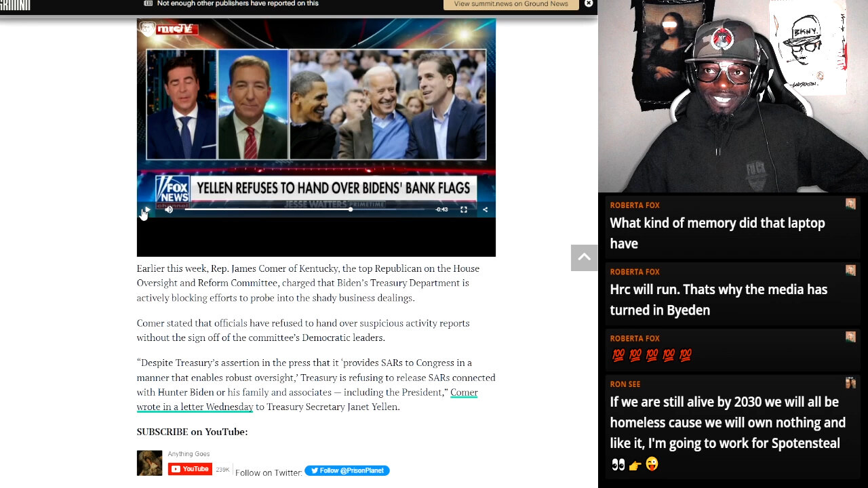Click the YouTube subscribe button
The height and width of the screenshot is (488, 868).
click(x=190, y=469)
